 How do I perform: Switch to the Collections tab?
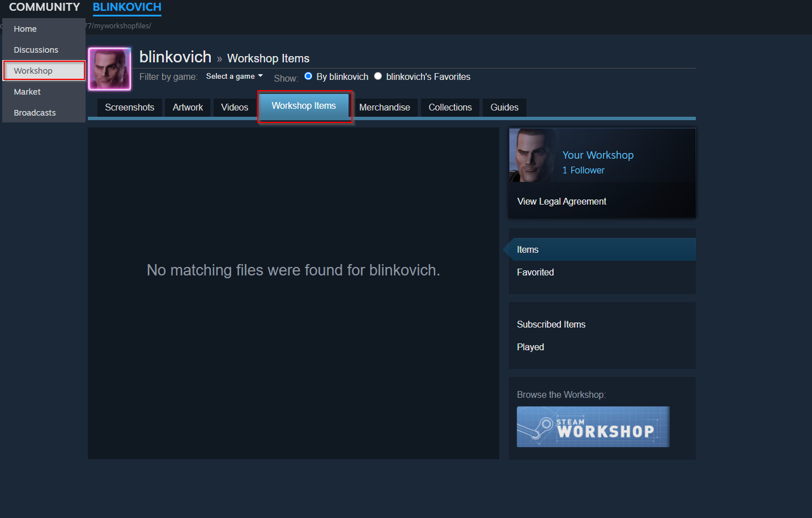450,107
